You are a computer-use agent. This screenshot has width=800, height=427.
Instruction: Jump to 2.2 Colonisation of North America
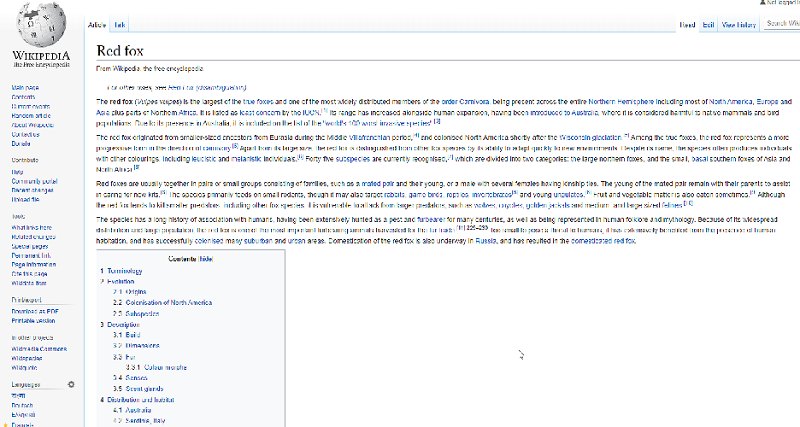point(162,303)
